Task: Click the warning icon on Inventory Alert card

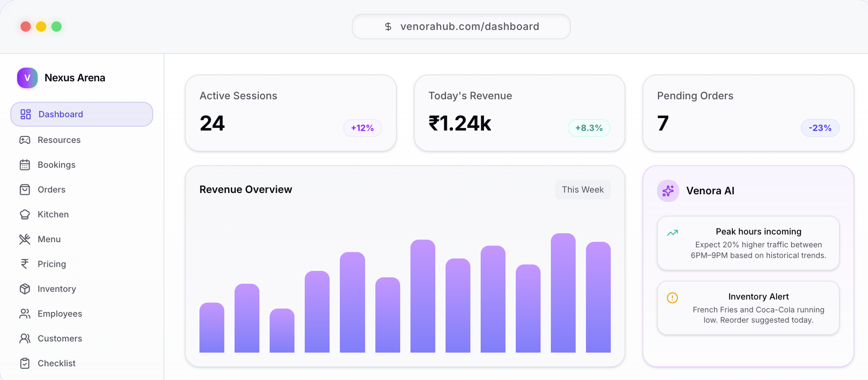Action: pos(672,297)
